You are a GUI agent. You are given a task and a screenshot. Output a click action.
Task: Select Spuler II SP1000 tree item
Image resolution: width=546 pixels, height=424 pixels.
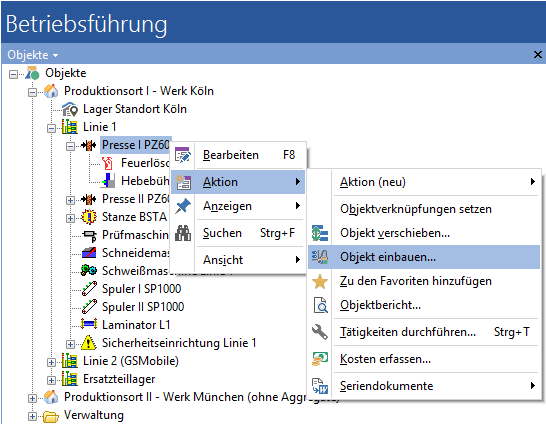143,307
